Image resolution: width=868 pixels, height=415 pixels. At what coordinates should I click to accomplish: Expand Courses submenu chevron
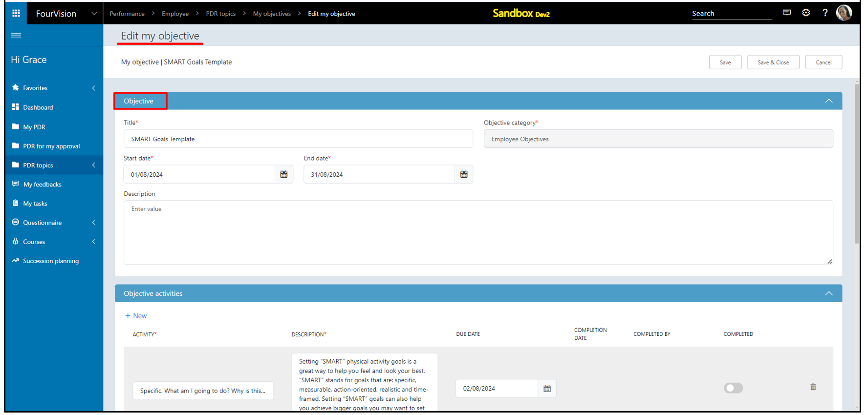click(94, 242)
